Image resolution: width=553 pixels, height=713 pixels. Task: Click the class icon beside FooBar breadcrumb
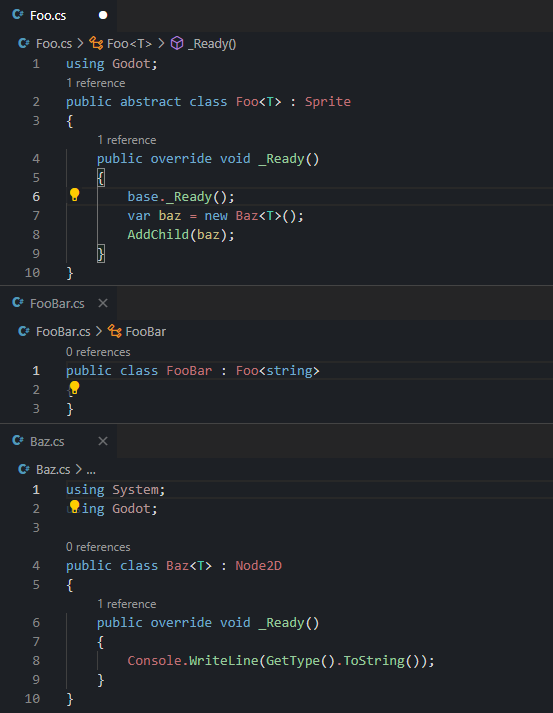115,331
